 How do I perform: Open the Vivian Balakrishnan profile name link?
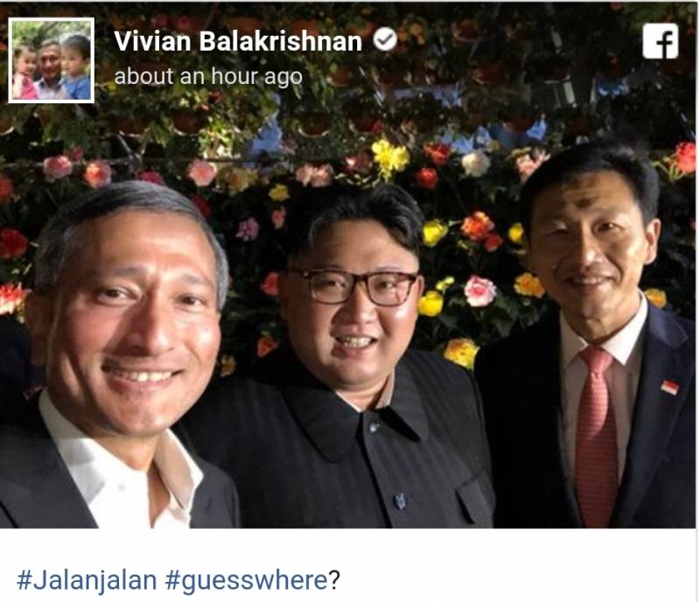click(237, 41)
